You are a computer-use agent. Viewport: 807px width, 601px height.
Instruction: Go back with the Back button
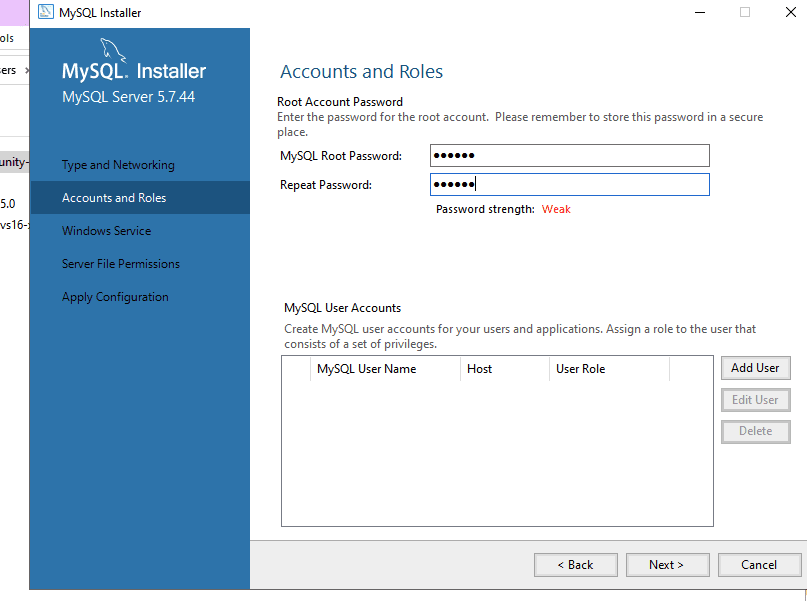(575, 565)
